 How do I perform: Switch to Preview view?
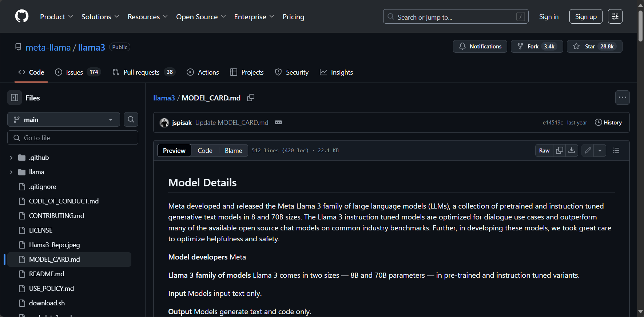174,150
